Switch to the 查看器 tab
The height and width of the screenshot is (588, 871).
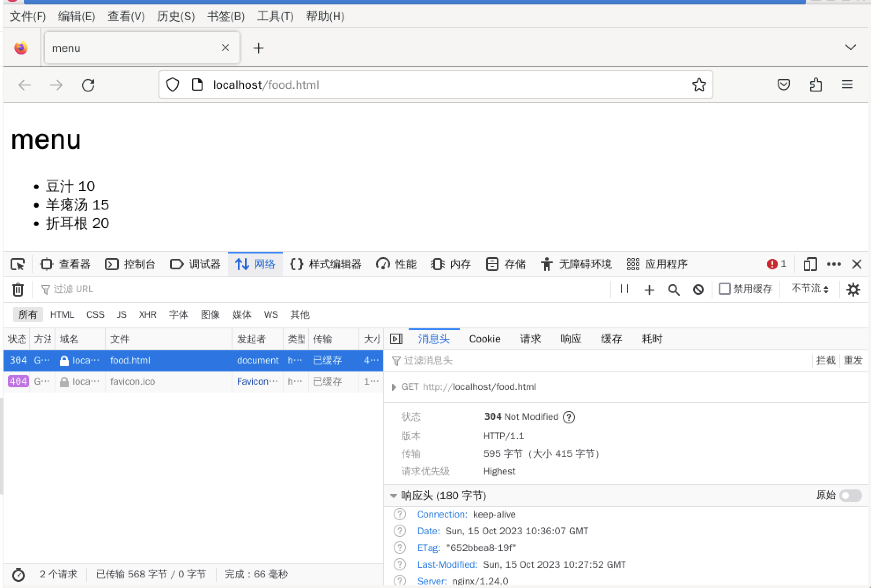coord(65,264)
